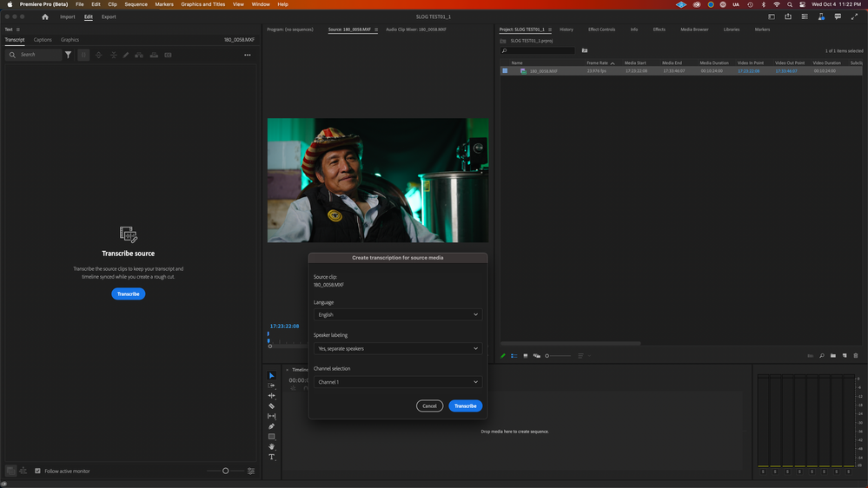Open the Sequence menu

pyautogui.click(x=136, y=4)
